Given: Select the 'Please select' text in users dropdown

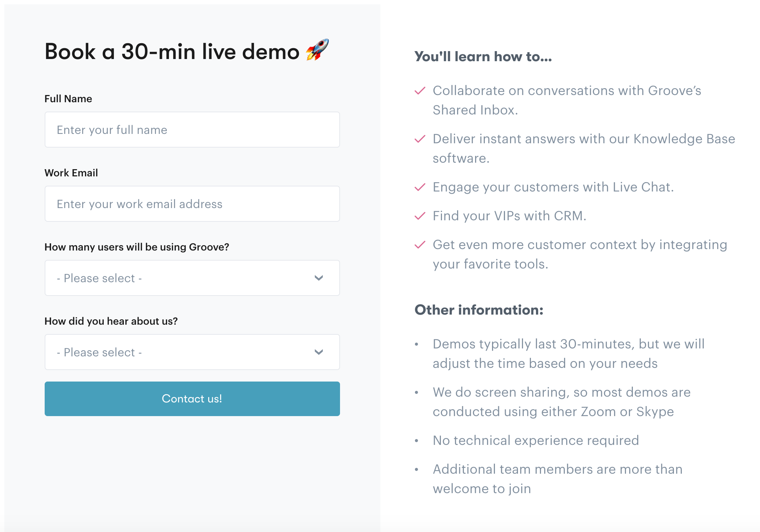Looking at the screenshot, I should (99, 278).
